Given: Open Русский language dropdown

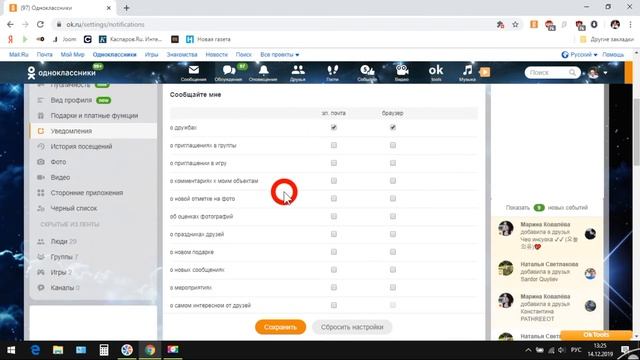Looking at the screenshot, I should pyautogui.click(x=580, y=55).
